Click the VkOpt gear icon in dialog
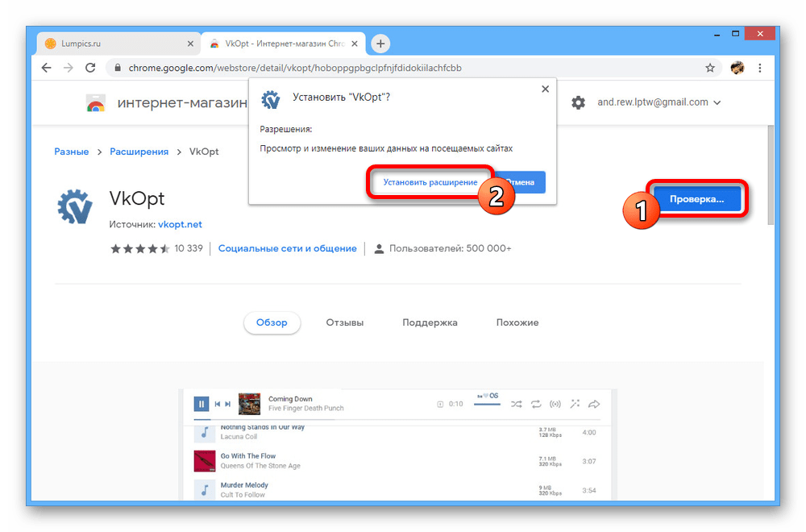 (x=270, y=99)
